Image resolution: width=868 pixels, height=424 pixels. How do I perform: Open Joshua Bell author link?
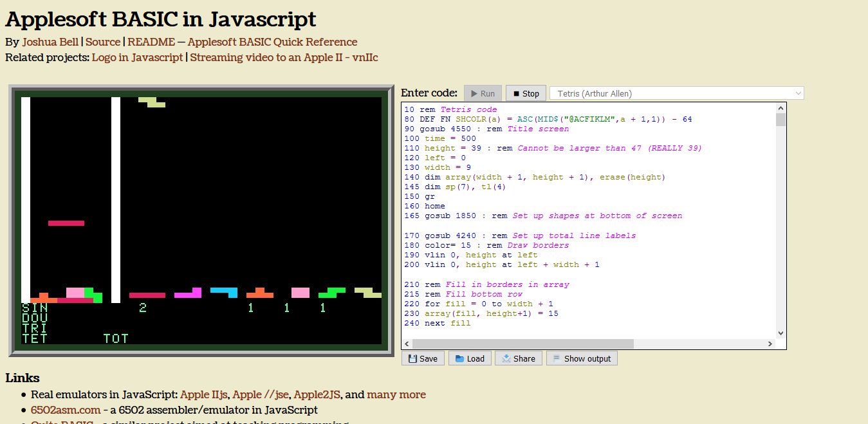pyautogui.click(x=50, y=42)
